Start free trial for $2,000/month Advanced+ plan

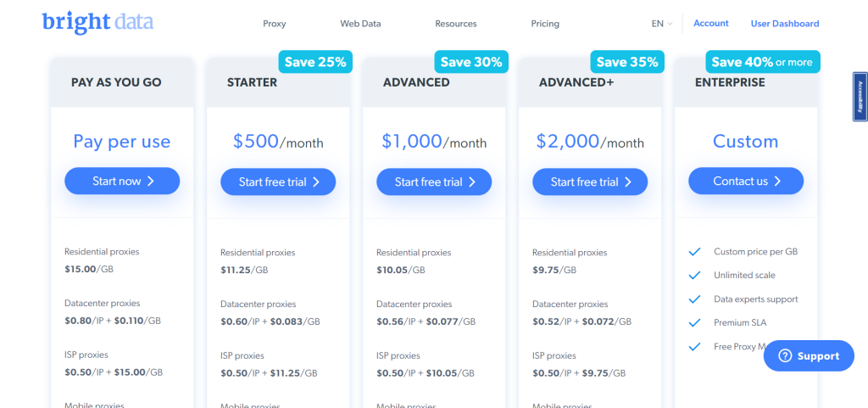coord(590,182)
